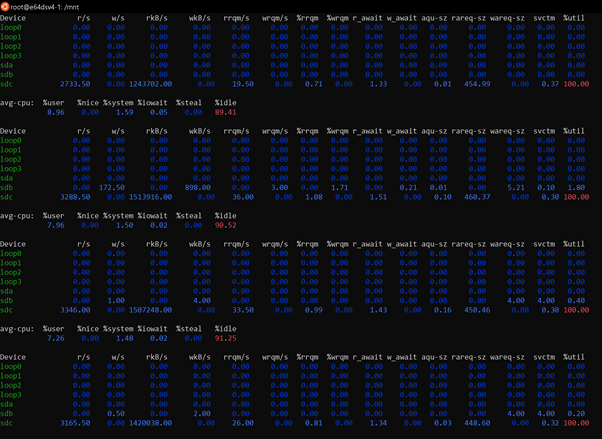602x439 pixels.
Task: Select %system value 1.48
Action: click(125, 338)
